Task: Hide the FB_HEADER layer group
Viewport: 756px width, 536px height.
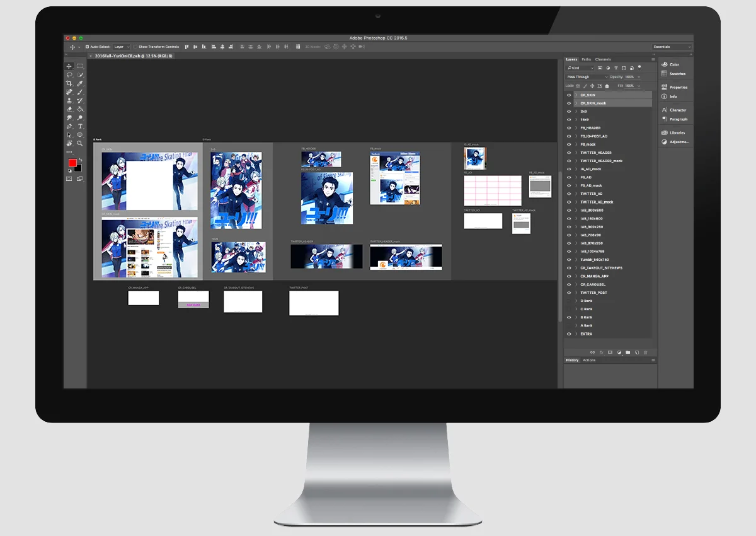Action: [569, 128]
